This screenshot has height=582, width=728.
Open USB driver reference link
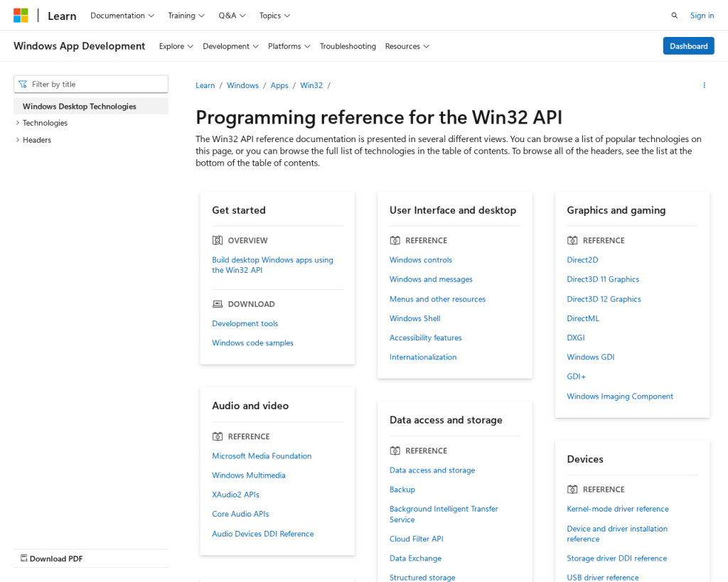603,577
